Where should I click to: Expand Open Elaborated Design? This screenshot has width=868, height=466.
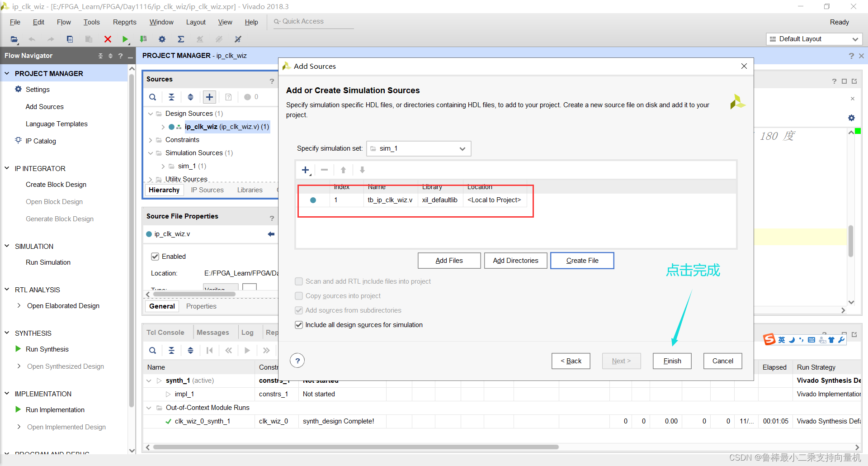19,305
